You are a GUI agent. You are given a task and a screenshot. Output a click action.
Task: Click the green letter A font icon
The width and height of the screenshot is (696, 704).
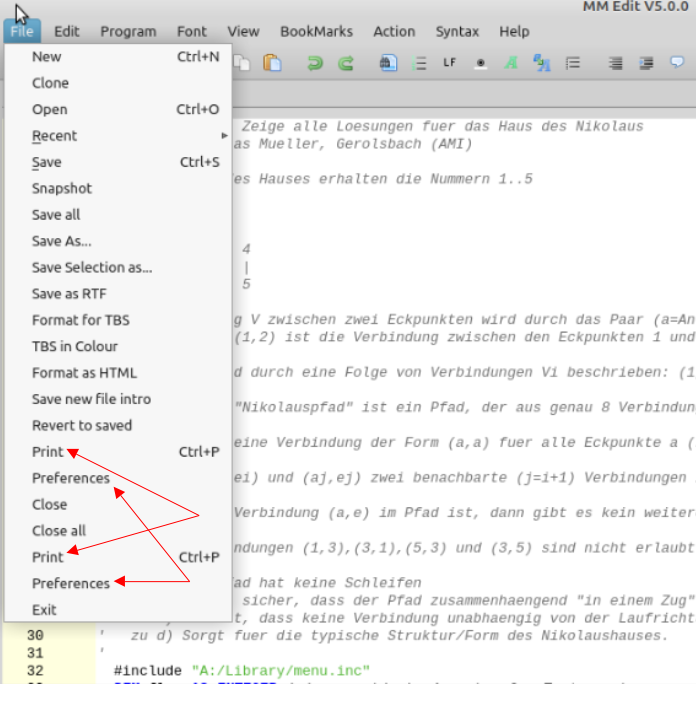point(511,62)
